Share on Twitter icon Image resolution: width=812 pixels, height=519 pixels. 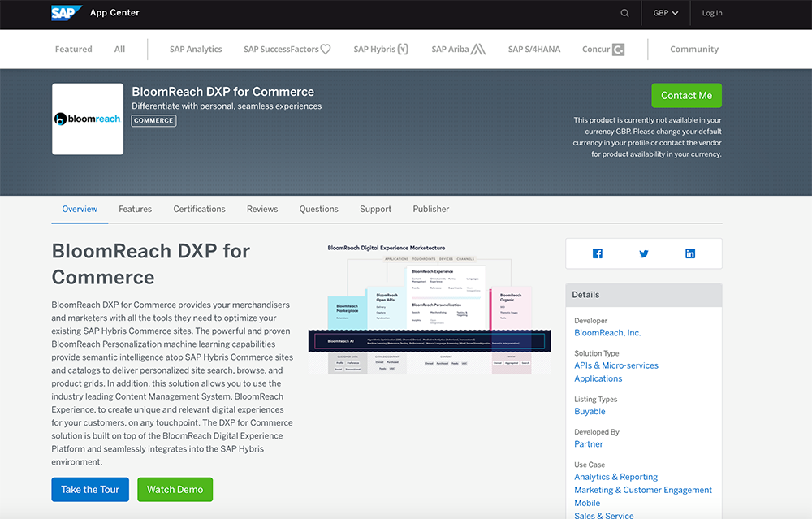tap(644, 253)
